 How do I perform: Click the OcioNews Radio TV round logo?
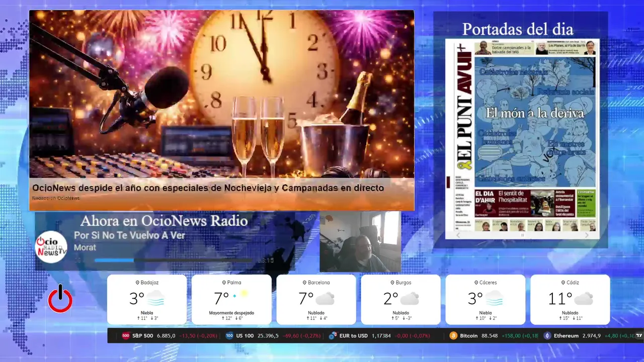51,247
